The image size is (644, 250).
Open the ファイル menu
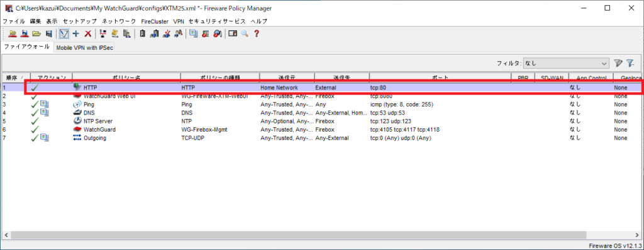(14, 21)
